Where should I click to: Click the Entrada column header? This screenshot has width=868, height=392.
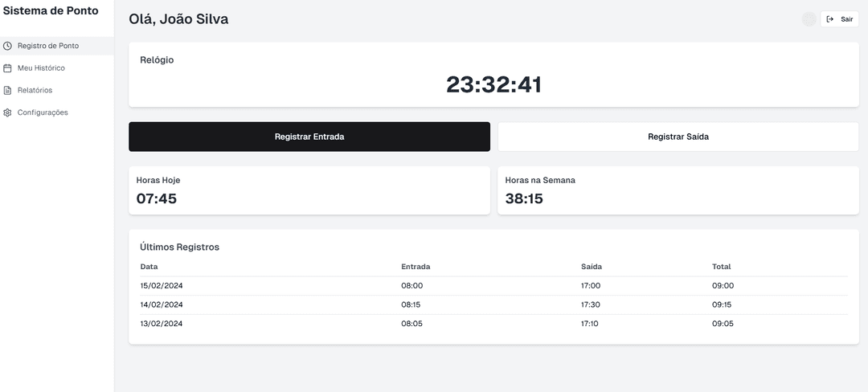pos(416,267)
